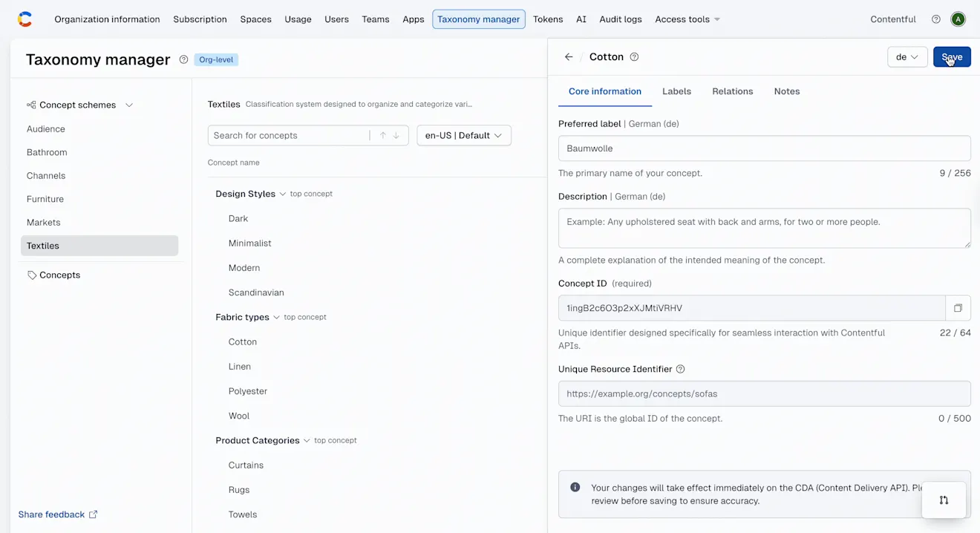Click help icon next to Cotton title
The width and height of the screenshot is (980, 533).
[634, 57]
